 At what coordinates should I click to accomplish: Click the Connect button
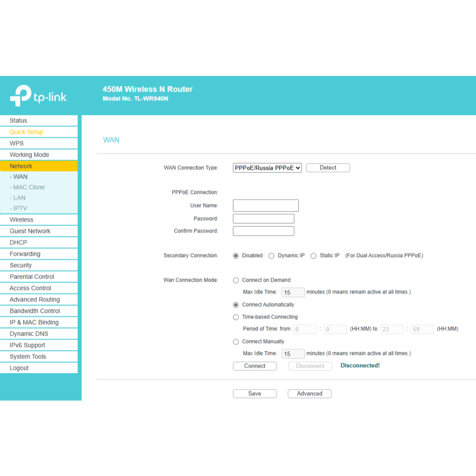[255, 366]
